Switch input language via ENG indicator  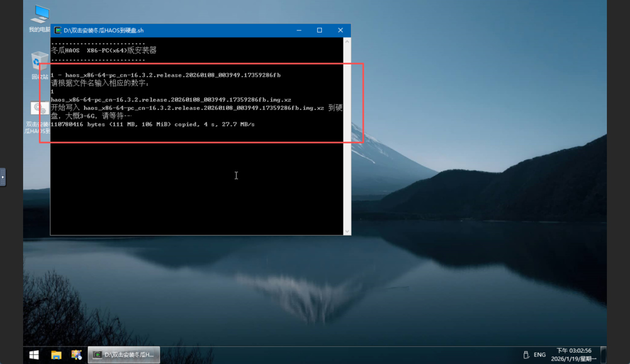pos(539,355)
